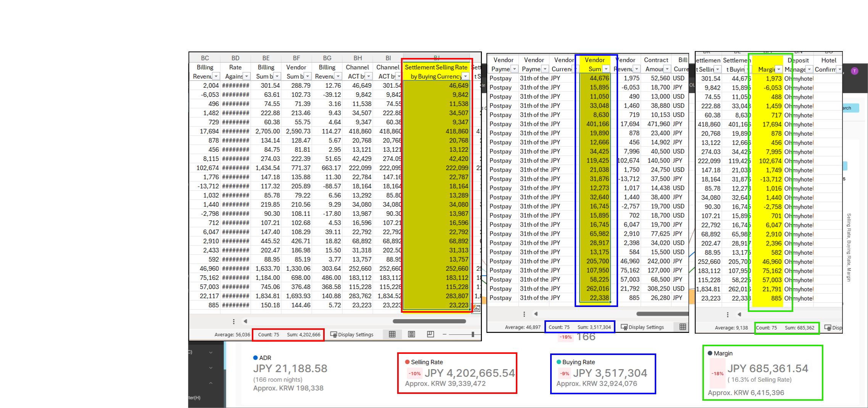868x408 pixels.
Task: Open the Margin column filter dropdown
Action: (779, 69)
